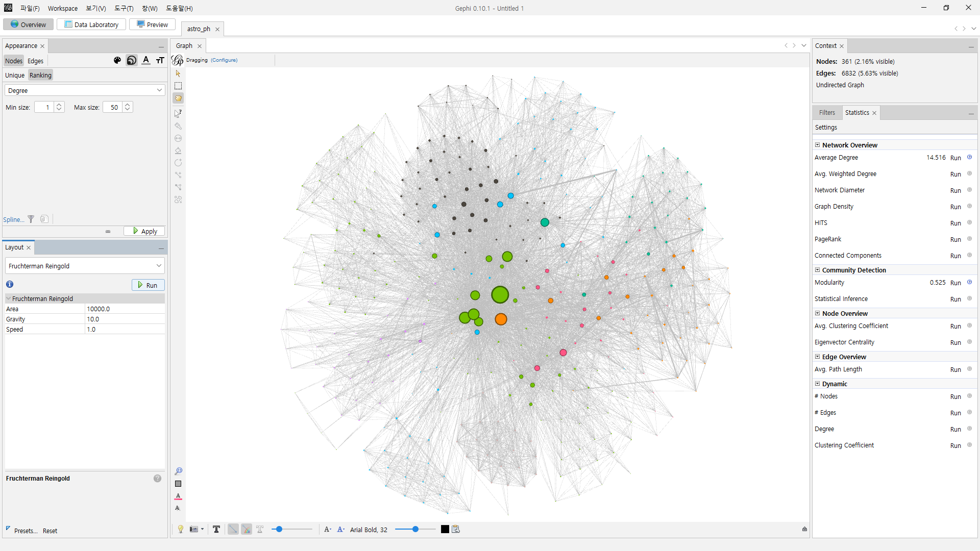Toggle edge color from source node

[x=247, y=530]
